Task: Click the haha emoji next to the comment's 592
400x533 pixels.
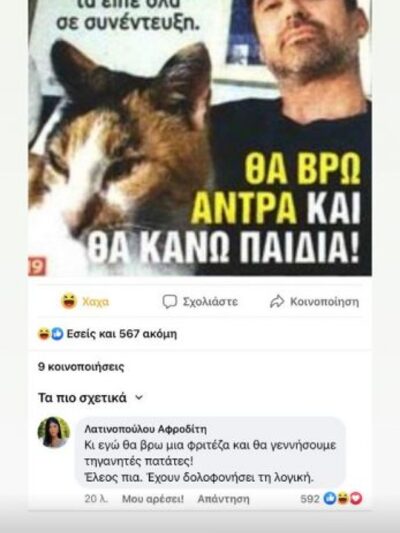Action: [x=343, y=499]
